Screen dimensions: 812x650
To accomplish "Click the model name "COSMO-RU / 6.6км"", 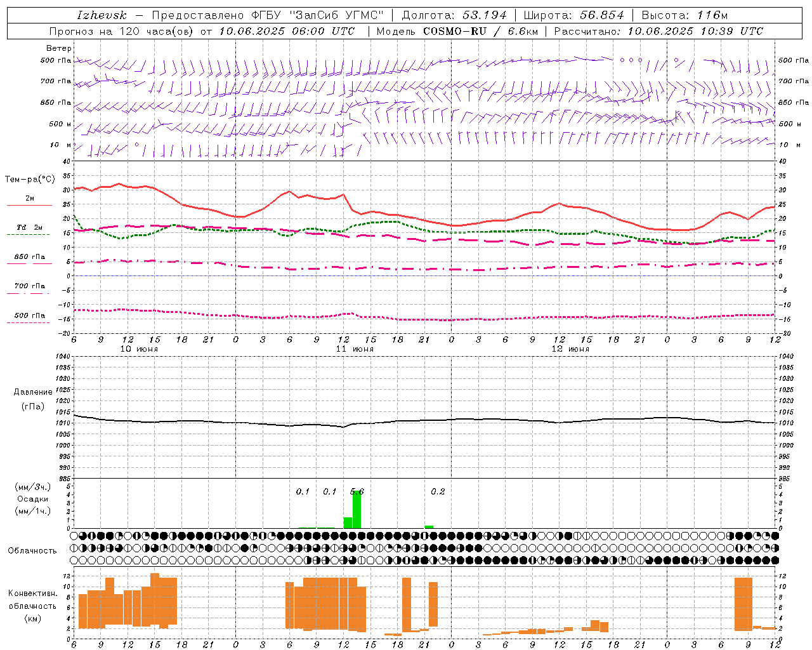I will 480,31.
